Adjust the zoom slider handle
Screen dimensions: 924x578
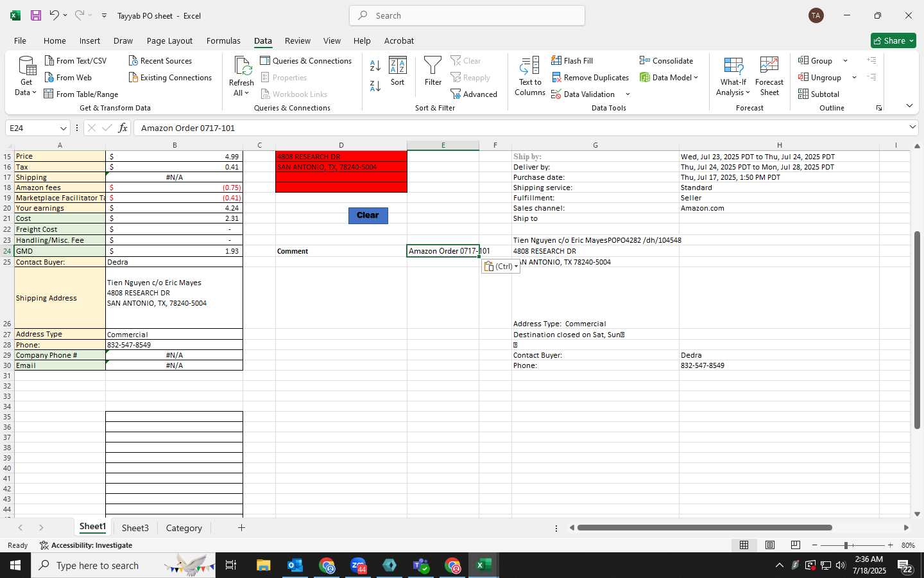click(x=846, y=545)
